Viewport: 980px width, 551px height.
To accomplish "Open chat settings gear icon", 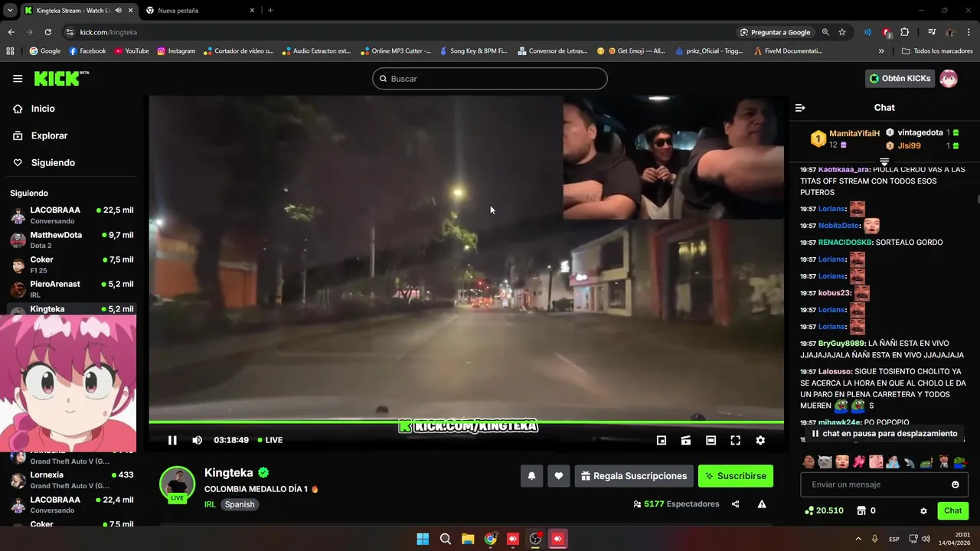I will click(923, 510).
